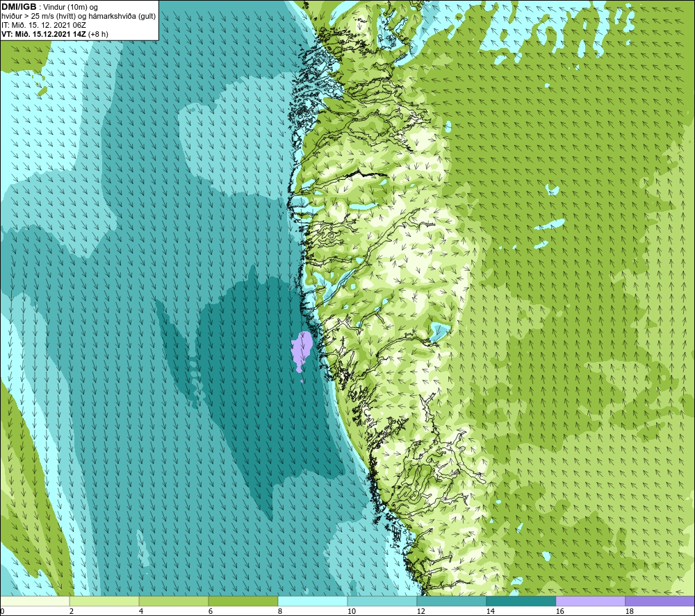Click the 16–18 m/s light purple legend swatch
This screenshot has height=616, width=695.
pos(590,601)
